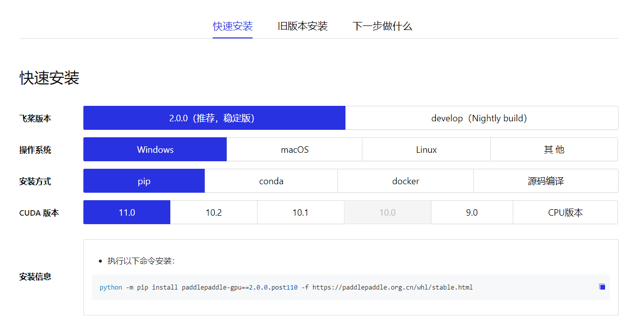The height and width of the screenshot is (325, 644).
Task: Select develop (Nightly build) version
Action: pos(482,118)
